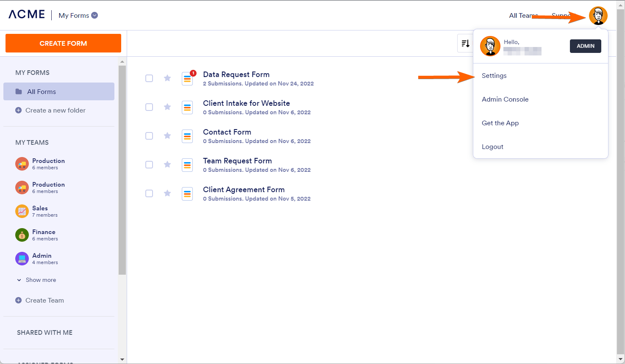The height and width of the screenshot is (364, 625).
Task: Click the Contact Form document icon
Action: click(187, 136)
